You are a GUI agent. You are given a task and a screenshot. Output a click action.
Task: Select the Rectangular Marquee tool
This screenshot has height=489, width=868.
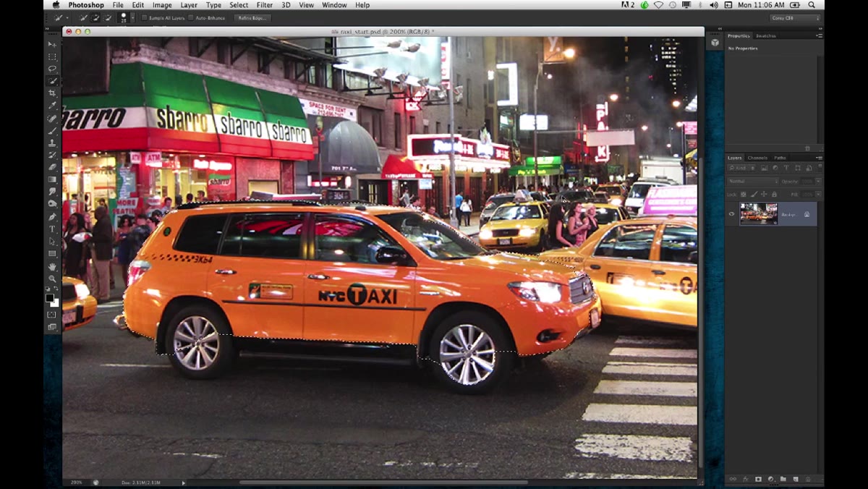click(x=52, y=56)
